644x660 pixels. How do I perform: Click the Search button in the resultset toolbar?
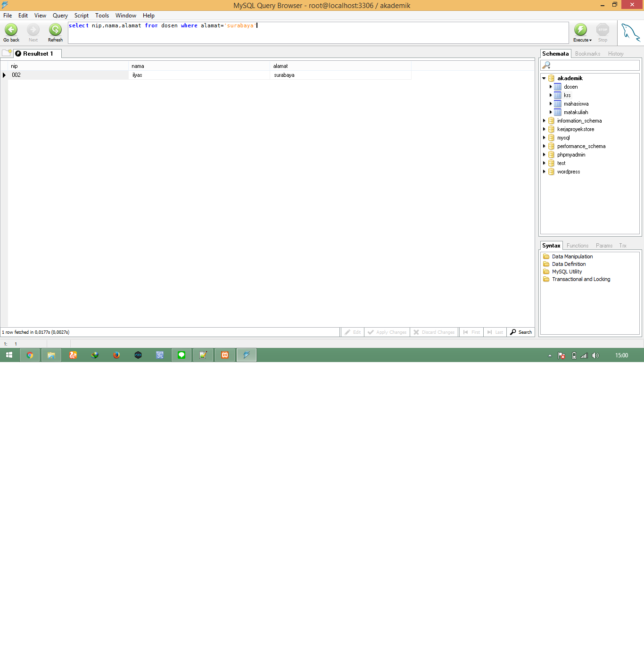[520, 332]
